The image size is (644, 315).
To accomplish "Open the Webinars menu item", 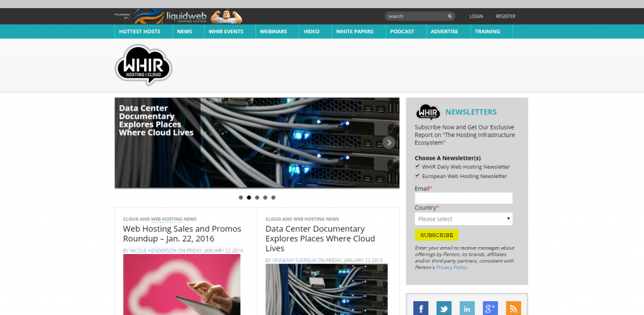I will (273, 31).
